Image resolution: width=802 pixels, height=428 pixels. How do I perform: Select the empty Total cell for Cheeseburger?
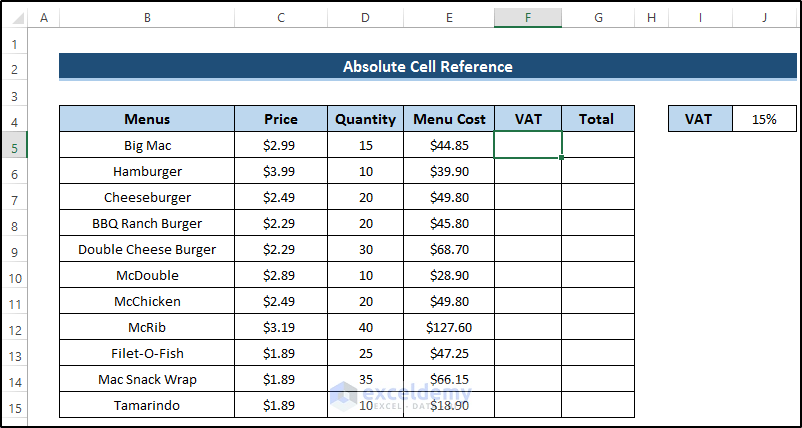point(597,197)
